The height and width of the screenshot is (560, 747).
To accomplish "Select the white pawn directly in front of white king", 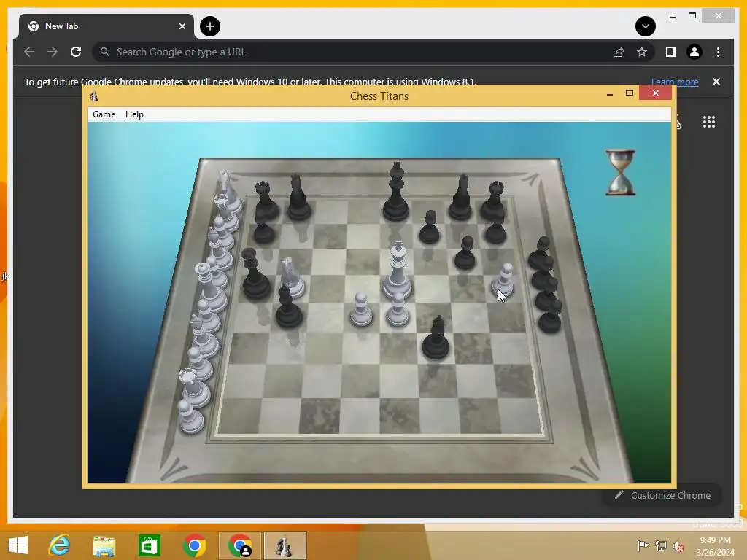I will click(x=398, y=309).
